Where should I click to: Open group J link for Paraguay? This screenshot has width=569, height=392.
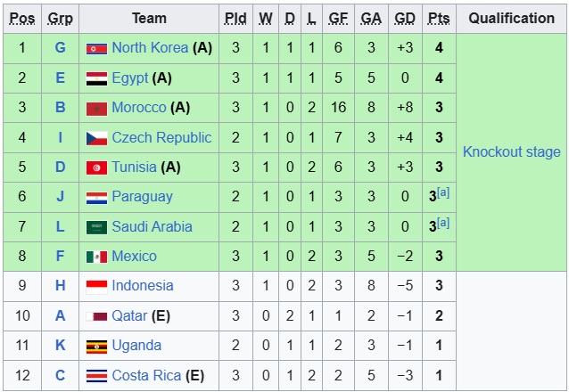[60, 197]
